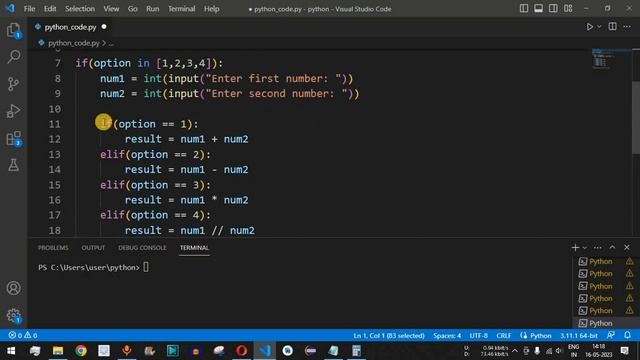The image size is (640, 360).
Task: Click the VS Code logo in title bar
Action: coord(10,9)
